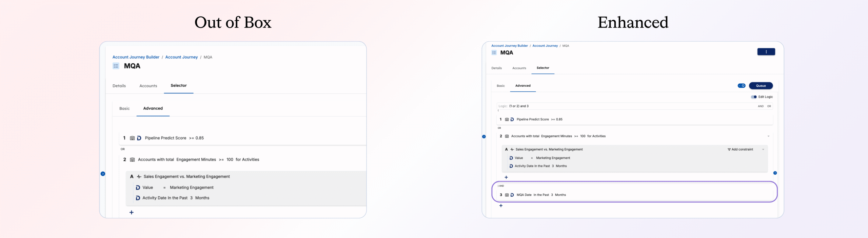Click the three-dot menu button in Enhanced panel
This screenshot has width=868, height=238.
766,52
